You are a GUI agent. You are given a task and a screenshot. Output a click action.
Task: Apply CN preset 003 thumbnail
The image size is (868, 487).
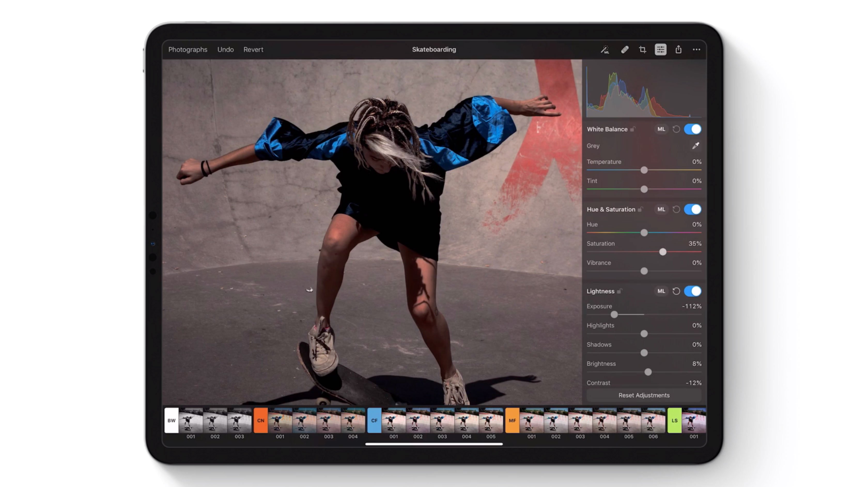click(x=329, y=421)
